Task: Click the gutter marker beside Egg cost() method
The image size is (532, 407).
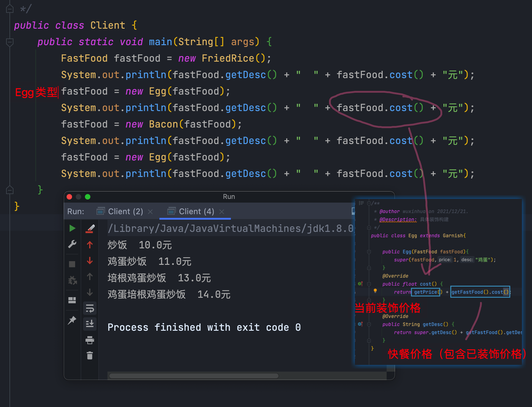Action: (x=360, y=284)
